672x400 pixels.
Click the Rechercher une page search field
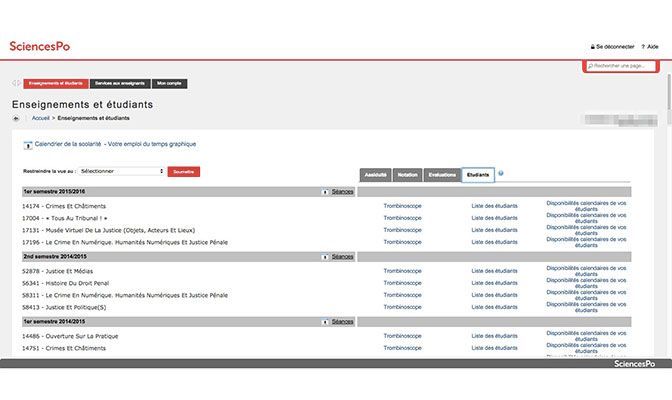coord(620,66)
